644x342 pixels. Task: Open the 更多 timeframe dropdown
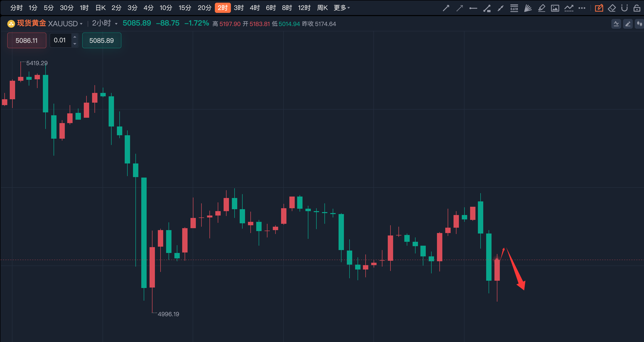coord(341,8)
